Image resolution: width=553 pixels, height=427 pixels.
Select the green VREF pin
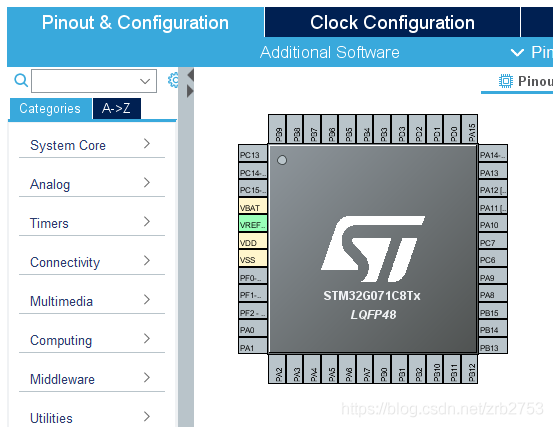click(x=253, y=225)
